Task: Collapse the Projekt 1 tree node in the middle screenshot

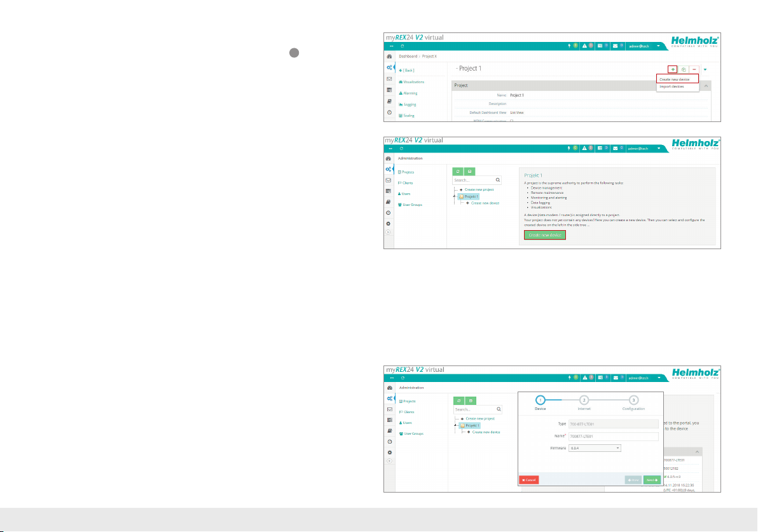Action: [455, 196]
